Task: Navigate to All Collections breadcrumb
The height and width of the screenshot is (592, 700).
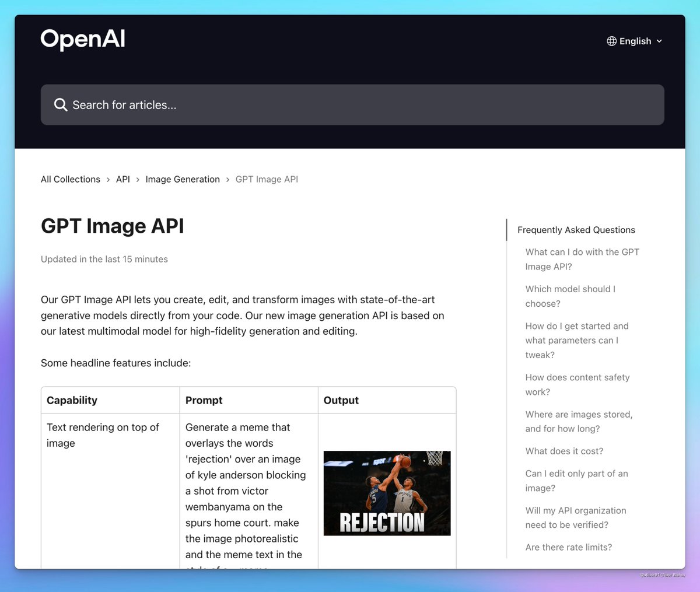Action: click(70, 179)
